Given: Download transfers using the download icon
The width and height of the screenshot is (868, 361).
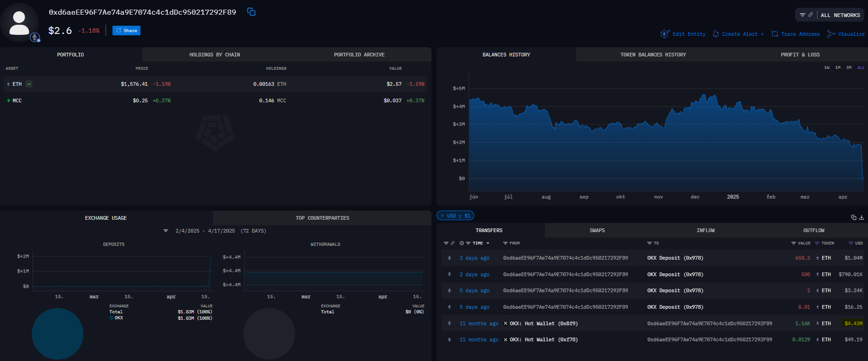Looking at the screenshot, I should coord(862,217).
